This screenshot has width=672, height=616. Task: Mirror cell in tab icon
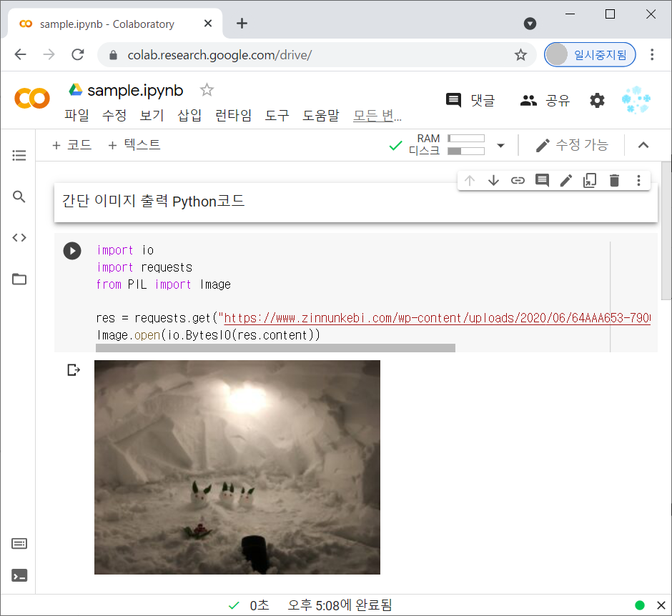(590, 180)
